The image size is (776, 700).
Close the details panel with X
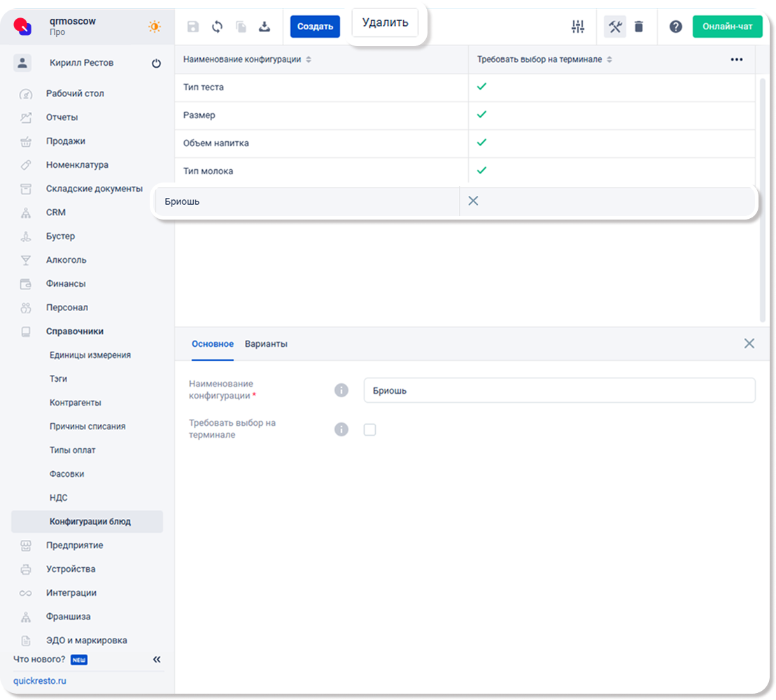tap(749, 343)
